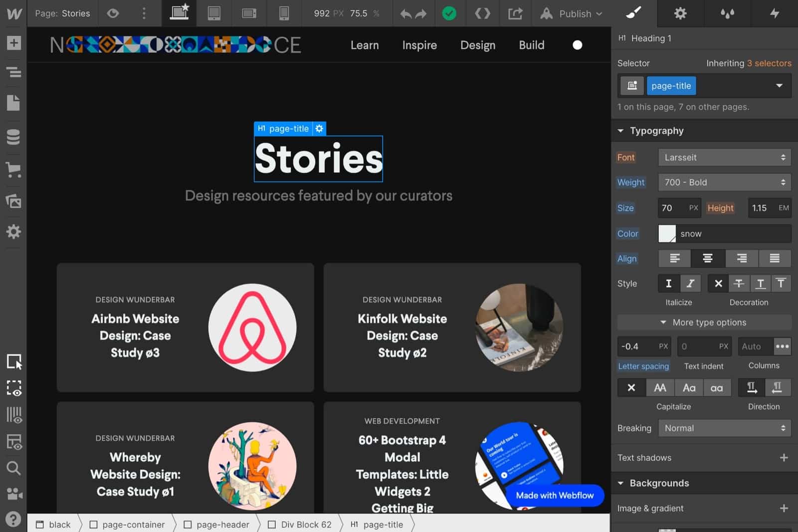Open the 700 - Bold weight dropdown
This screenshot has height=532, width=798.
pyautogui.click(x=725, y=182)
